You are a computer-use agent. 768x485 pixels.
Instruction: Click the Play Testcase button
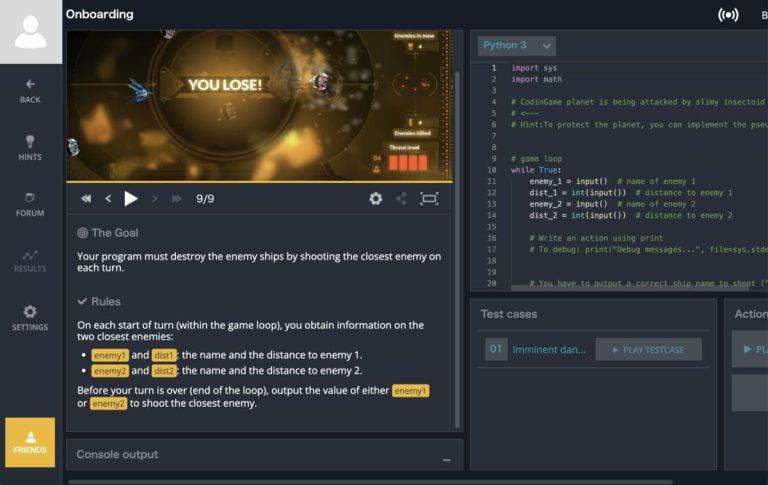(x=648, y=349)
